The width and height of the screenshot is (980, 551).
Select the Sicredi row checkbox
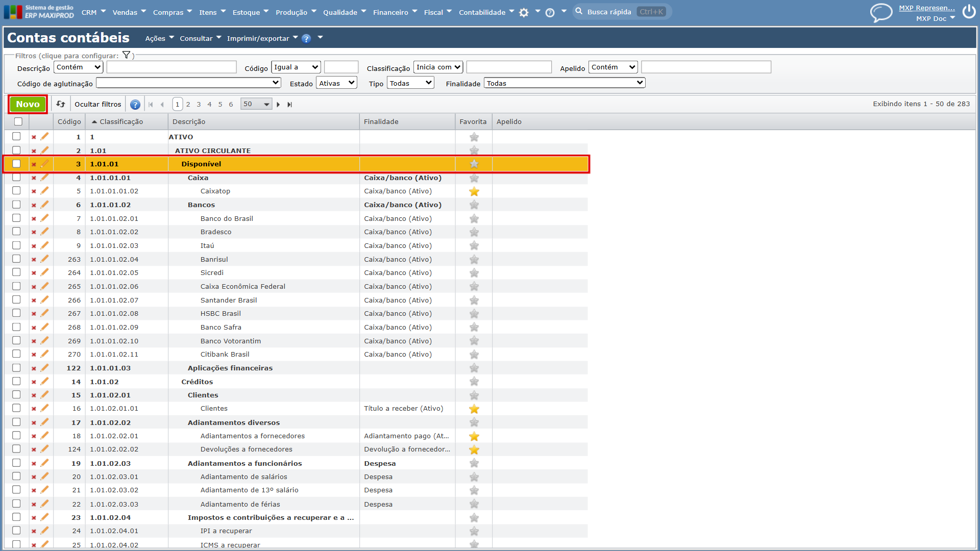click(x=16, y=272)
